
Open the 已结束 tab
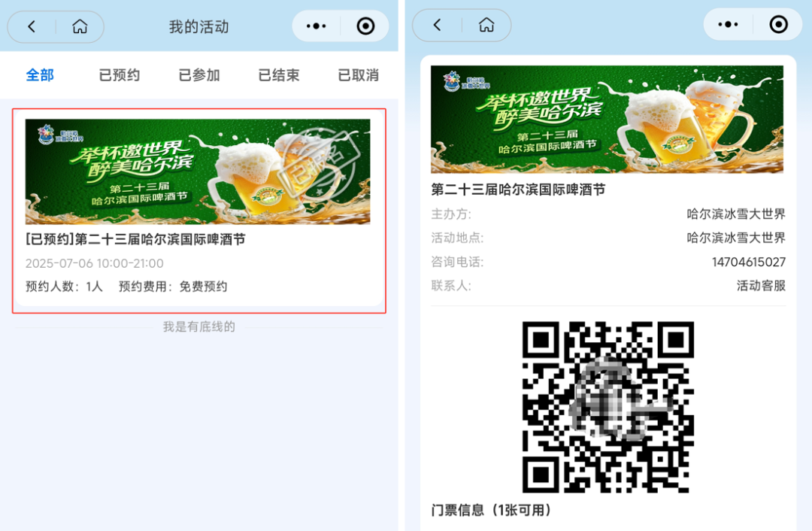pyautogui.click(x=279, y=75)
